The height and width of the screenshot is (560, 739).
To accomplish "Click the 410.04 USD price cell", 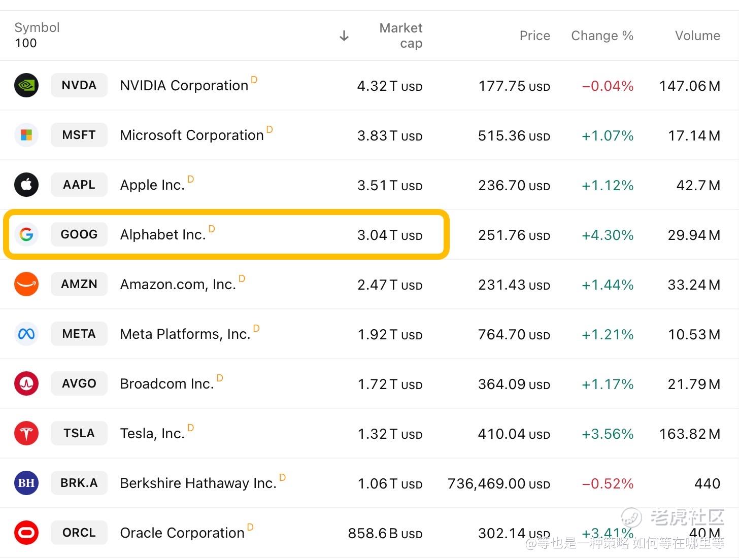I will (x=514, y=434).
